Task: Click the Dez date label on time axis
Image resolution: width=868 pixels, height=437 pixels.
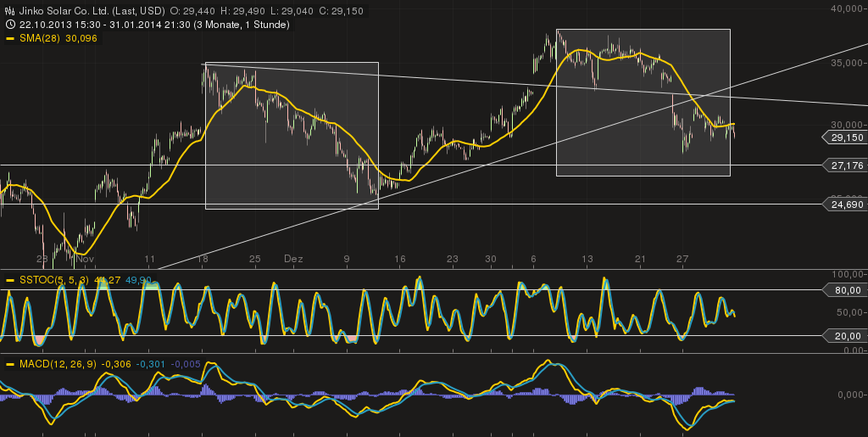Action: click(x=292, y=259)
